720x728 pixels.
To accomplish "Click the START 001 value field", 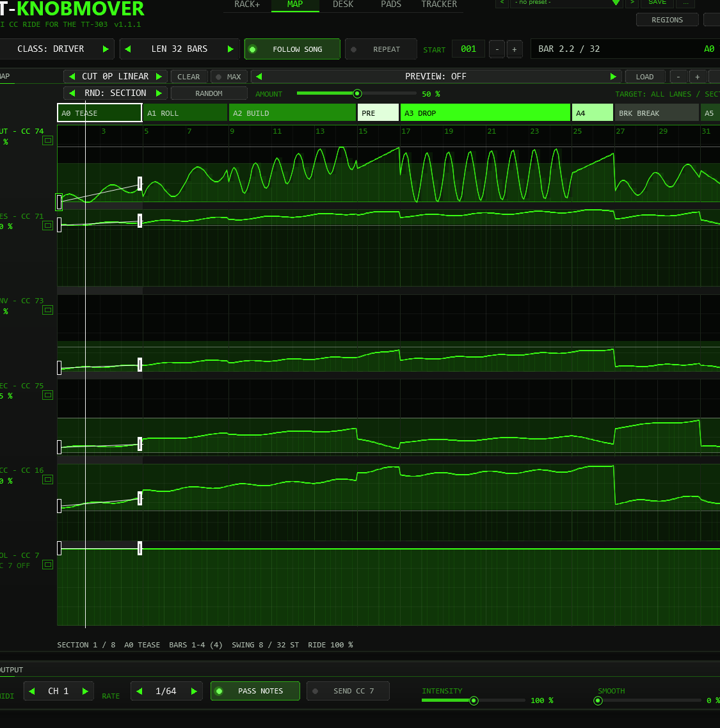I will click(x=468, y=49).
